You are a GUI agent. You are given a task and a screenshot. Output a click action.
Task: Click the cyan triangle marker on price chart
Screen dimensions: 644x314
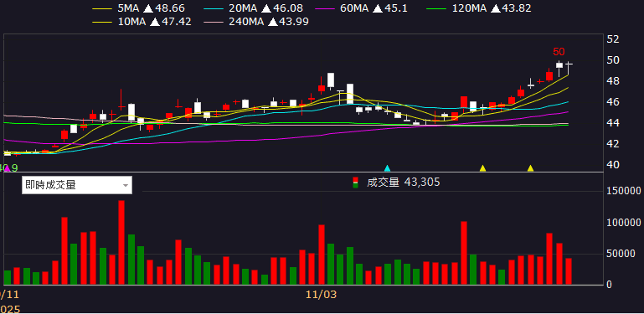coord(387,168)
